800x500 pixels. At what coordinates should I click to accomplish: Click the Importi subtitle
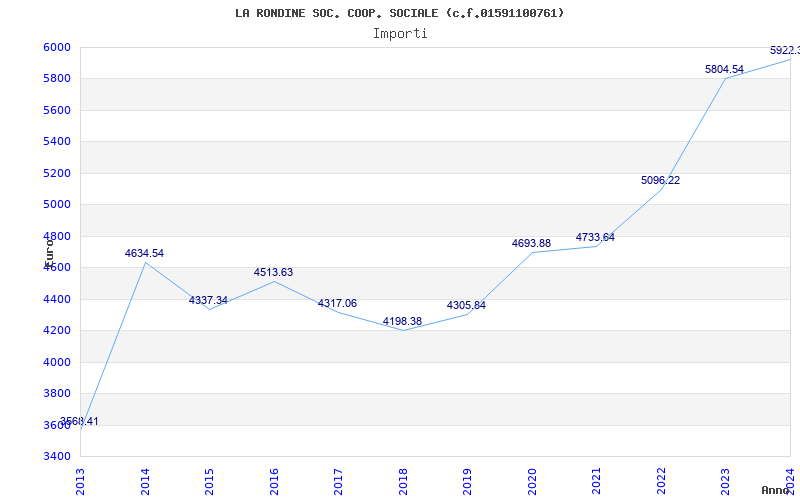(x=400, y=34)
